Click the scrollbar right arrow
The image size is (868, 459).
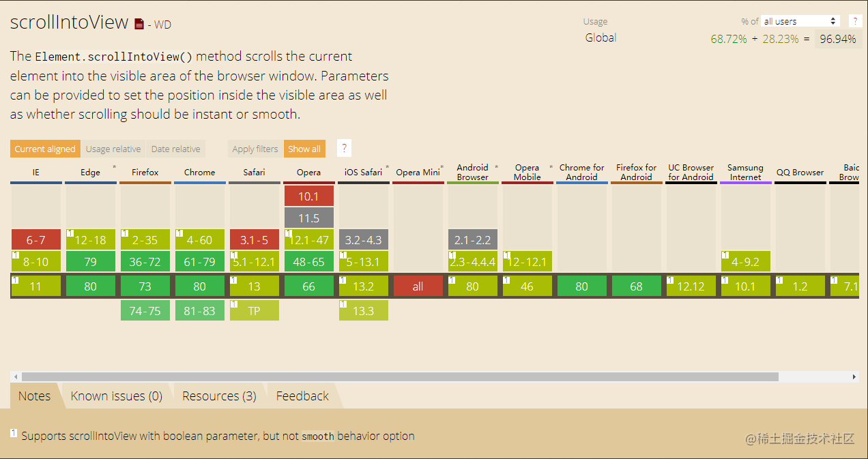point(854,376)
